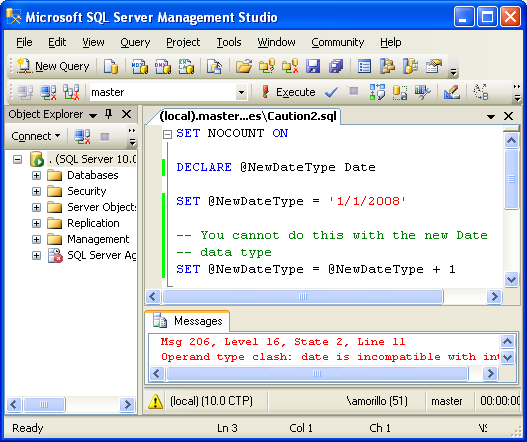Click Object Explorer scrollbar right arrow
The height and width of the screenshot is (442, 527).
coord(127,404)
